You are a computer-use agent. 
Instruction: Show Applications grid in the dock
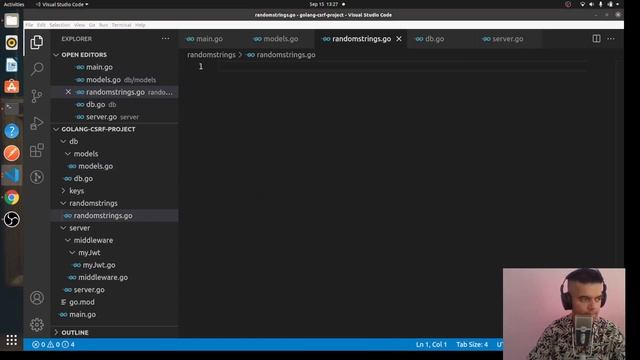(11, 340)
